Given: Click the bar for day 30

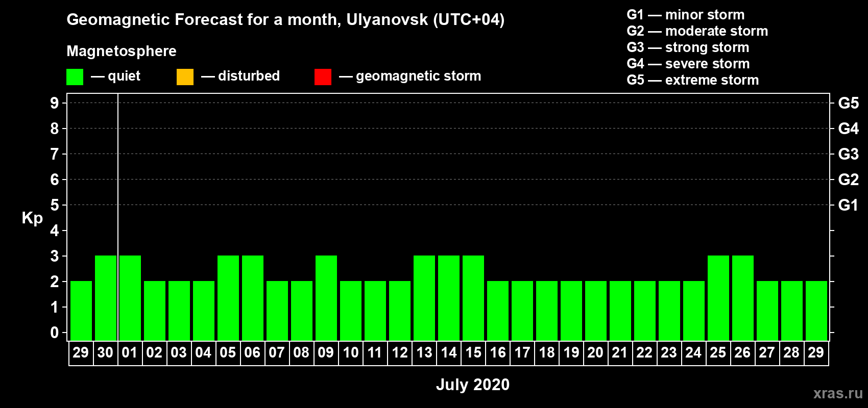Looking at the screenshot, I should 106,298.
